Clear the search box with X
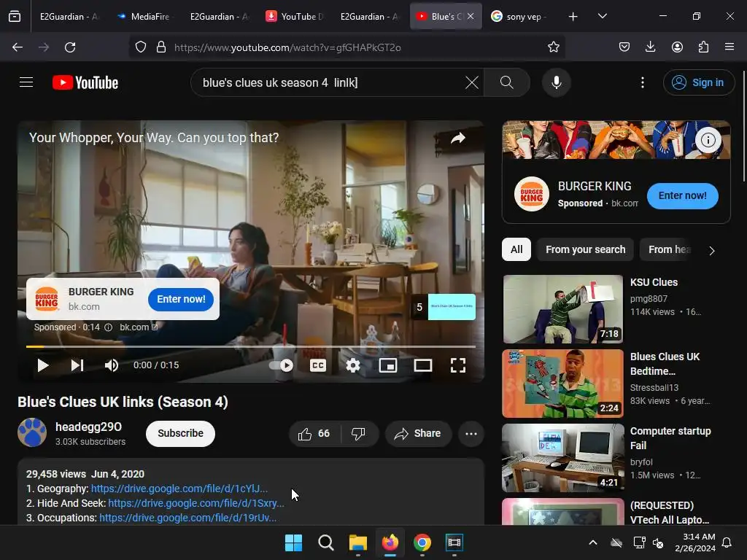 pyautogui.click(x=472, y=82)
